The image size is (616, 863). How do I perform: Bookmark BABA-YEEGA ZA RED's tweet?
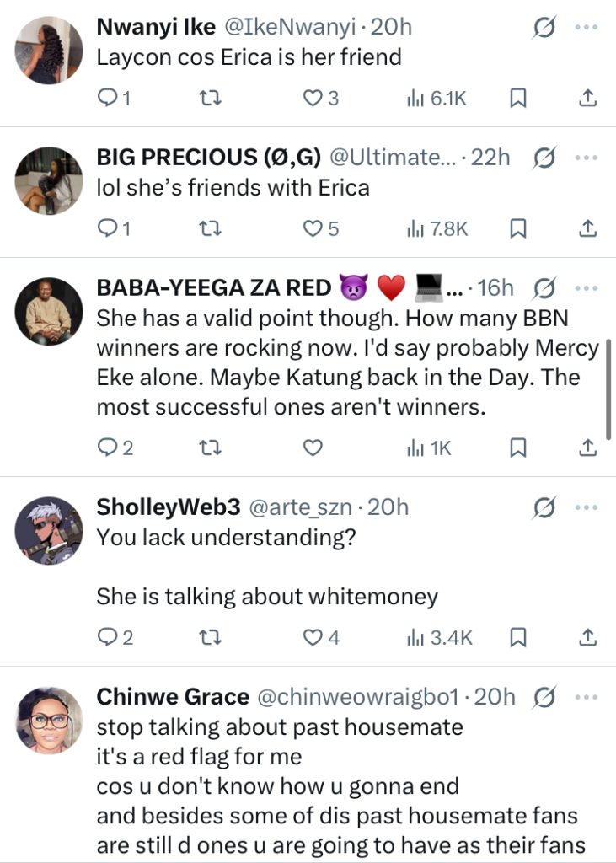point(519,448)
